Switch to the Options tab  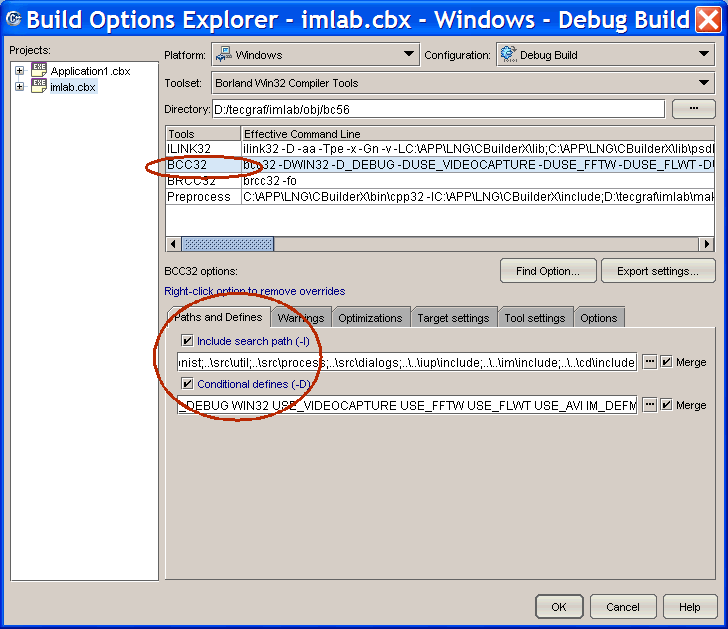[x=599, y=318]
